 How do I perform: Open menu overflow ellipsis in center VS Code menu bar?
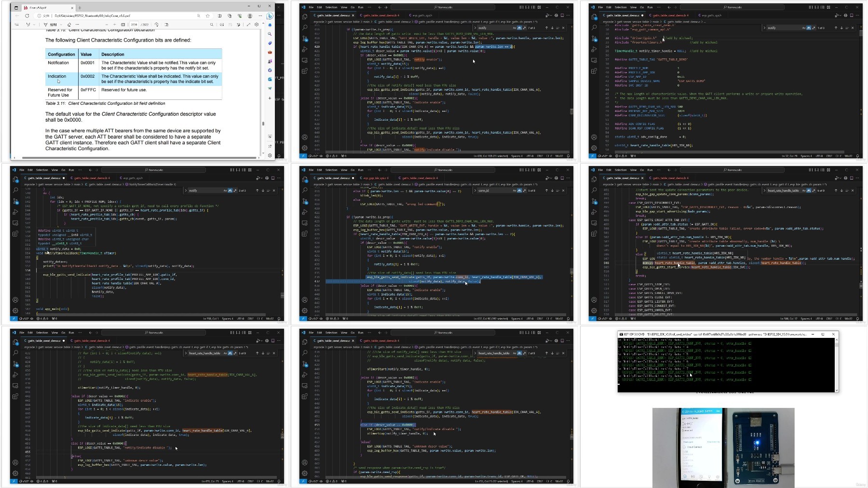point(369,170)
